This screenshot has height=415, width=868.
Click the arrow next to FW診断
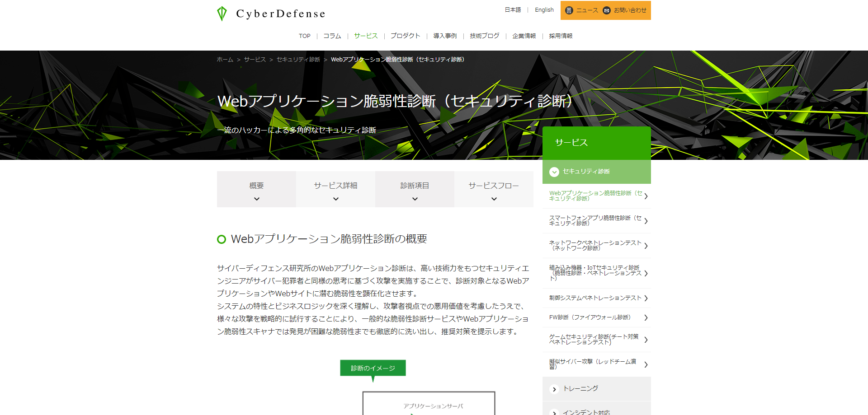(646, 317)
